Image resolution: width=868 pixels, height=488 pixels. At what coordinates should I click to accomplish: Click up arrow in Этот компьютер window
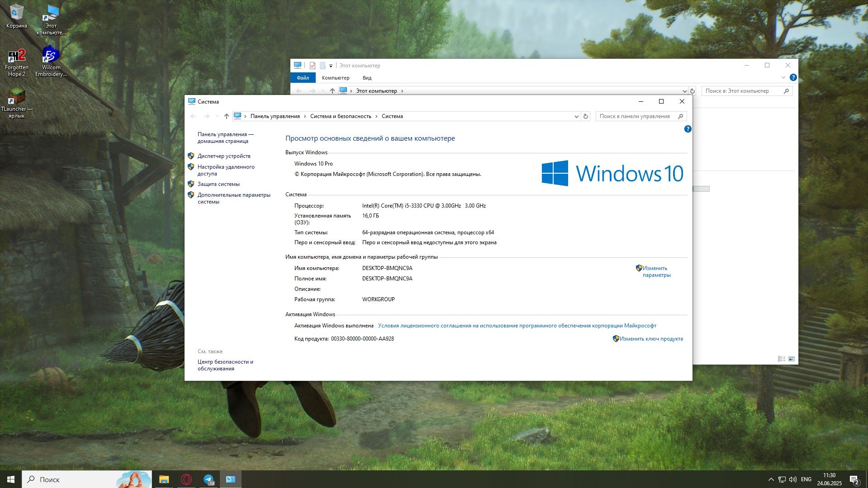click(x=332, y=91)
